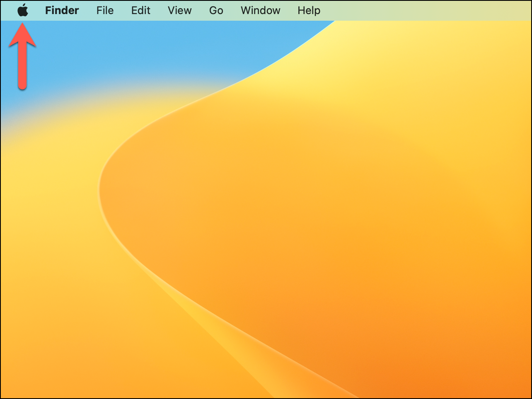The image size is (532, 399).
Task: Open the Edit menu
Action: [x=141, y=10]
